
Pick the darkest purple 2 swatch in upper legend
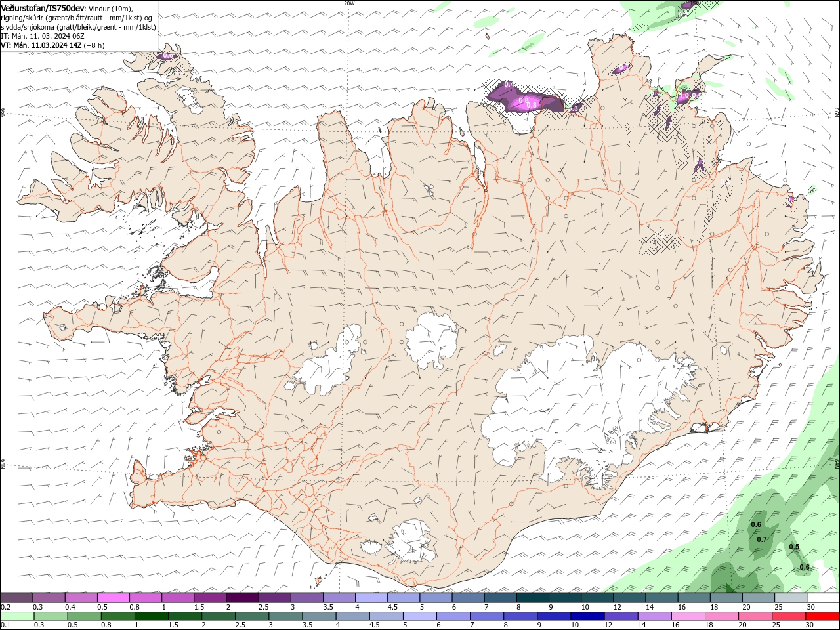point(242,598)
